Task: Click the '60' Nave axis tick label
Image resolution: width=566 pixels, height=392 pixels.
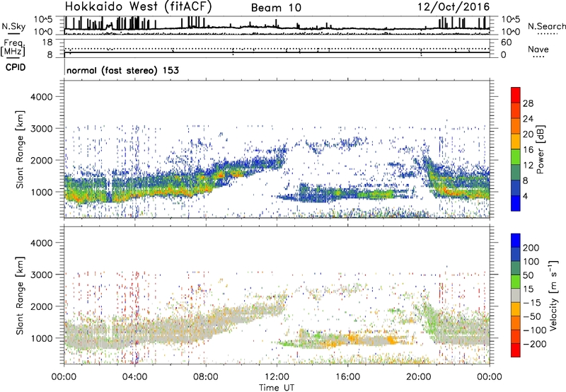Action: click(506, 42)
